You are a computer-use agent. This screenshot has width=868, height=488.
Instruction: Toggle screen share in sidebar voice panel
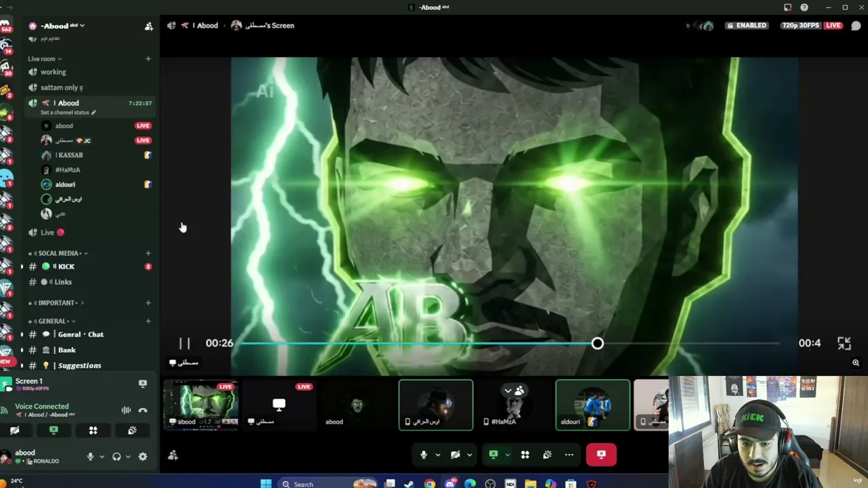point(54,430)
